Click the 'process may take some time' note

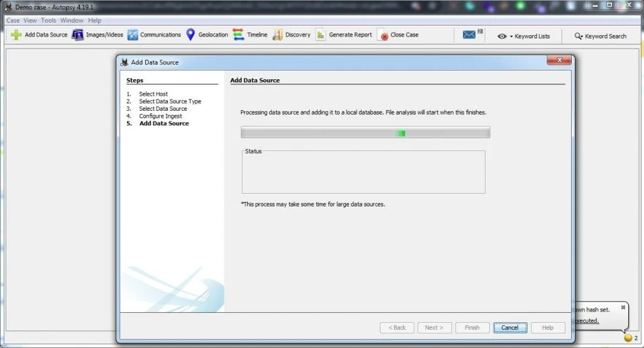tap(313, 204)
